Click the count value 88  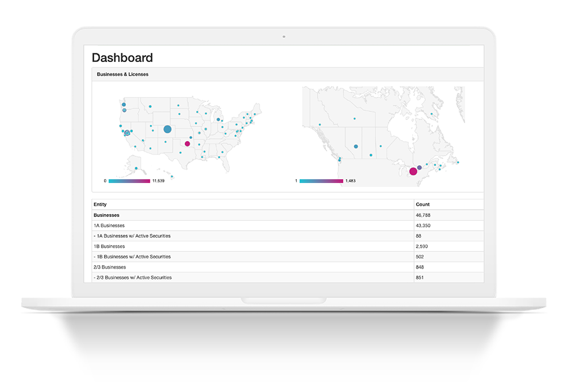pos(419,236)
